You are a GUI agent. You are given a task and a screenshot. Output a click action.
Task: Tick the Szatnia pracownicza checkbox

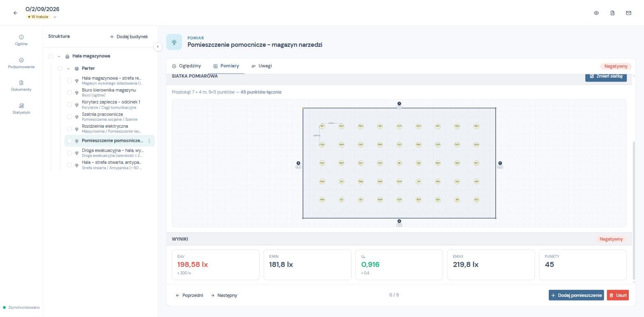(69, 117)
